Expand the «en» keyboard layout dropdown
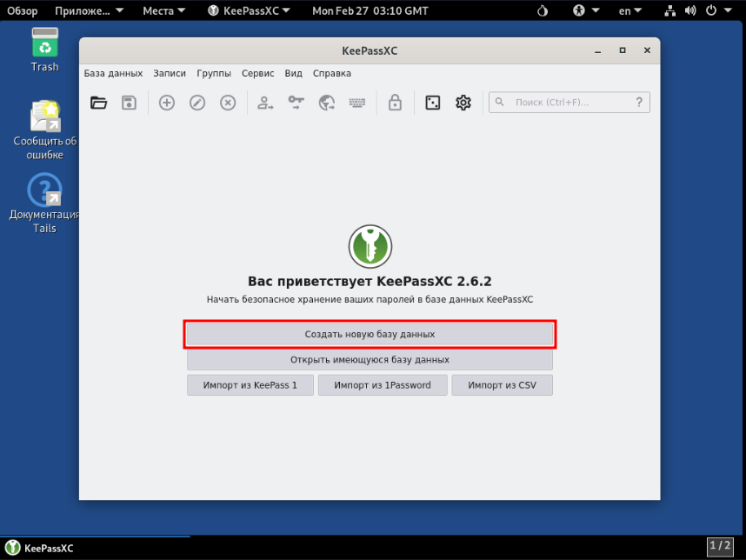The height and width of the screenshot is (560, 746). point(630,11)
